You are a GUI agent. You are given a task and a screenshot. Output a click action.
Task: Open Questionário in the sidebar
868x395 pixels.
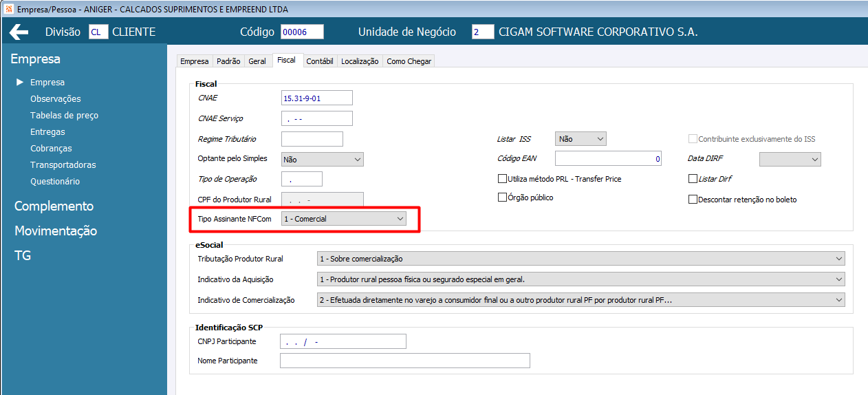point(55,182)
